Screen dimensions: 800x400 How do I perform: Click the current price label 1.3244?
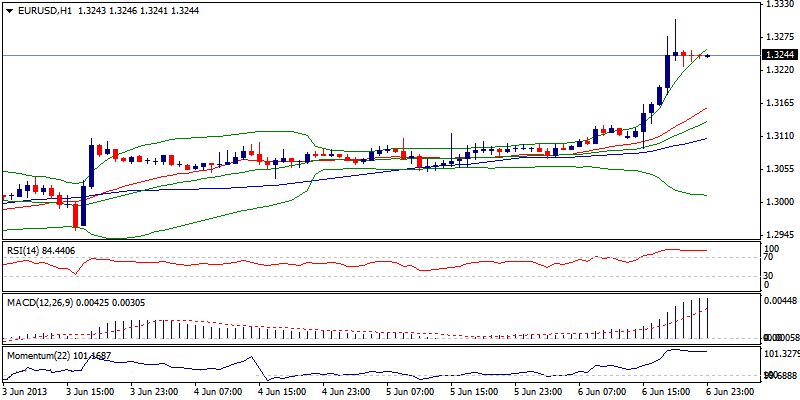[778, 55]
